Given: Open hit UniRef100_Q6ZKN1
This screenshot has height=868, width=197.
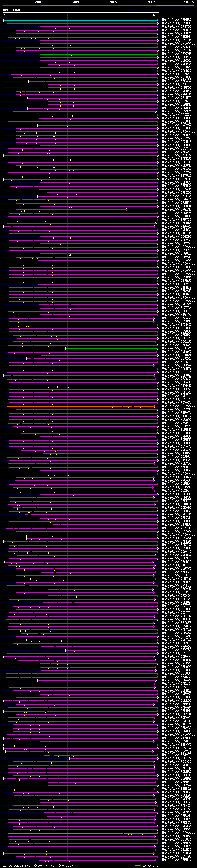Looking at the screenshot, I should [x=176, y=47].
